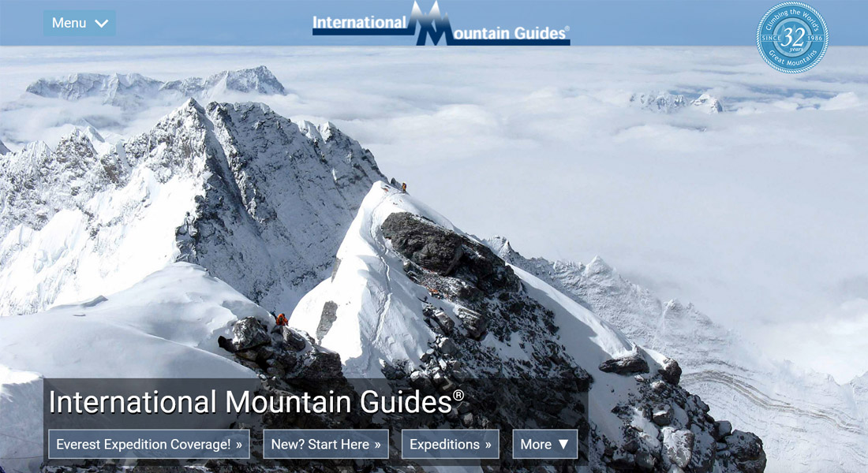Click the Since 1986 text on the badge
This screenshot has height=473, width=868.
coord(792,38)
